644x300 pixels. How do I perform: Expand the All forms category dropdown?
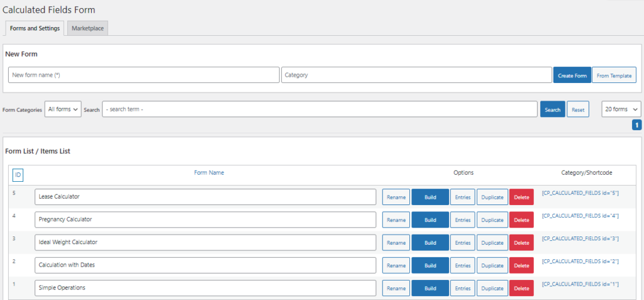[63, 109]
